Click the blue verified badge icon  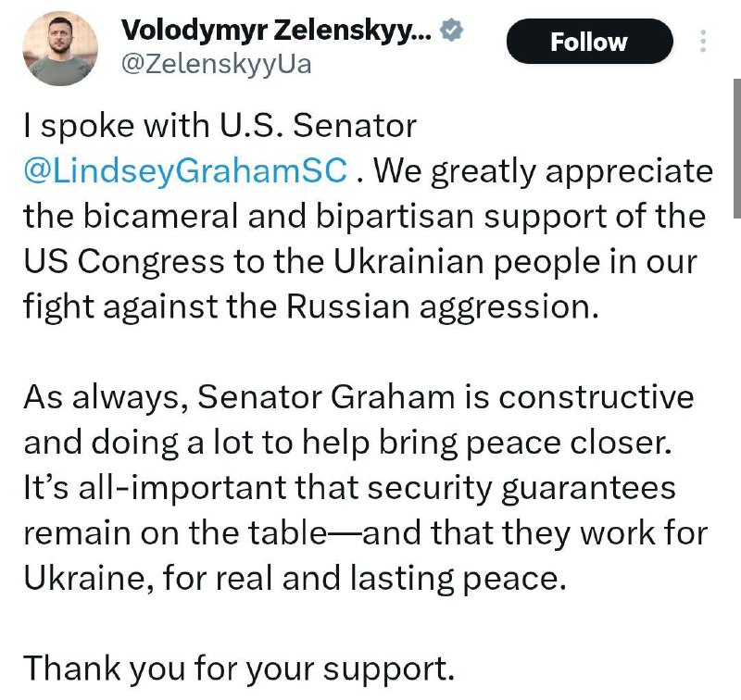pos(451,31)
